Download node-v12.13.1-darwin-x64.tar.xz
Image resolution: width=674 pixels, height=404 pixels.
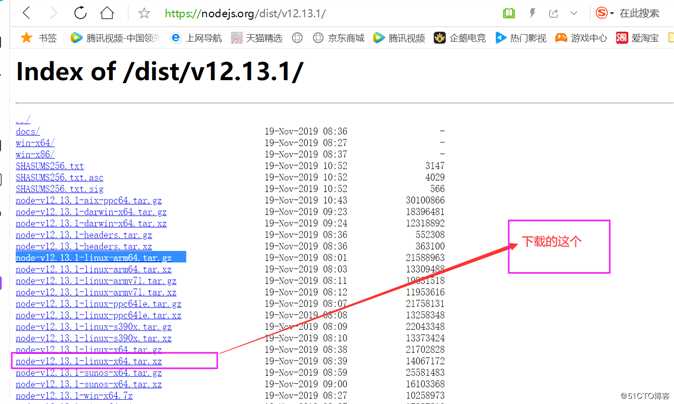click(91, 223)
